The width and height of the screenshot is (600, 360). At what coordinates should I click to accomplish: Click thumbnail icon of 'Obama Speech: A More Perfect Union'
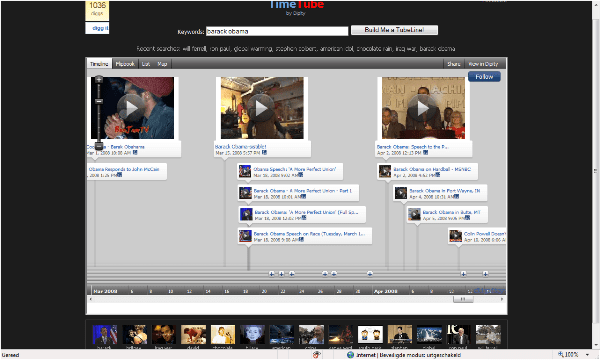[x=245, y=171]
